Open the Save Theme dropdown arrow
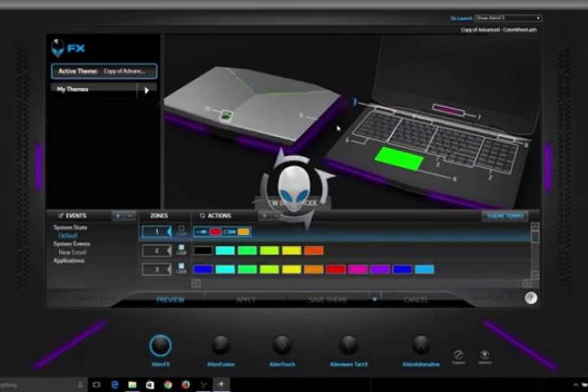This screenshot has width=588, height=392. click(x=374, y=299)
